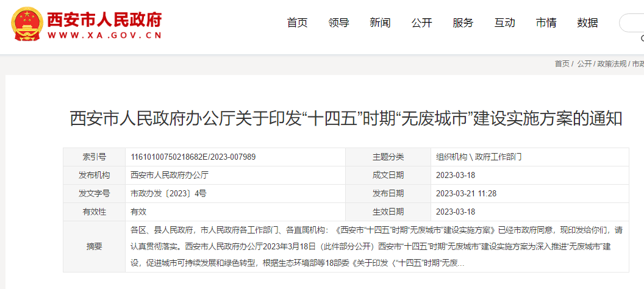644x289 pixels.
Task: Click the search input box at top right
Action: click(633, 23)
